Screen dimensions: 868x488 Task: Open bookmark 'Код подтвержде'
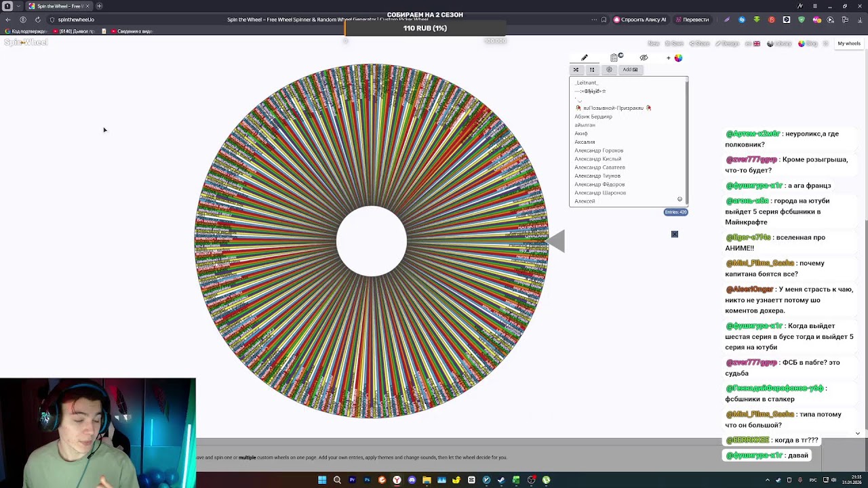(26, 31)
